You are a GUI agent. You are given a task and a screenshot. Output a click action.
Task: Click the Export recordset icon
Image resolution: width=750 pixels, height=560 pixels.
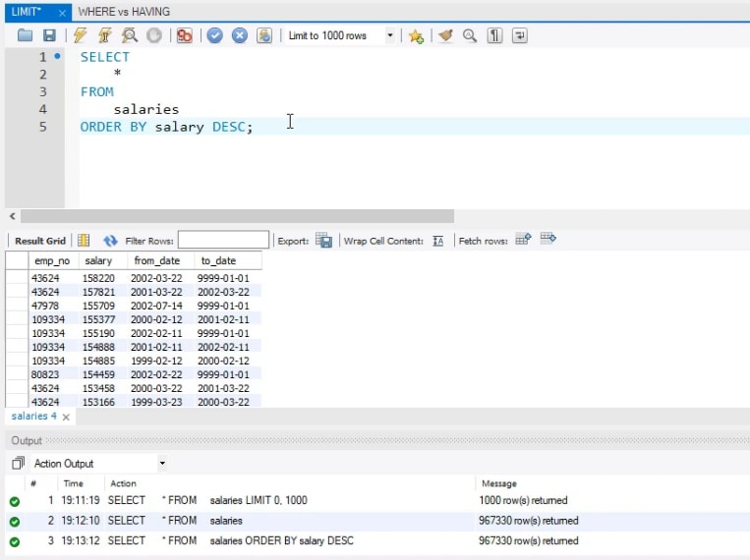pyautogui.click(x=323, y=241)
